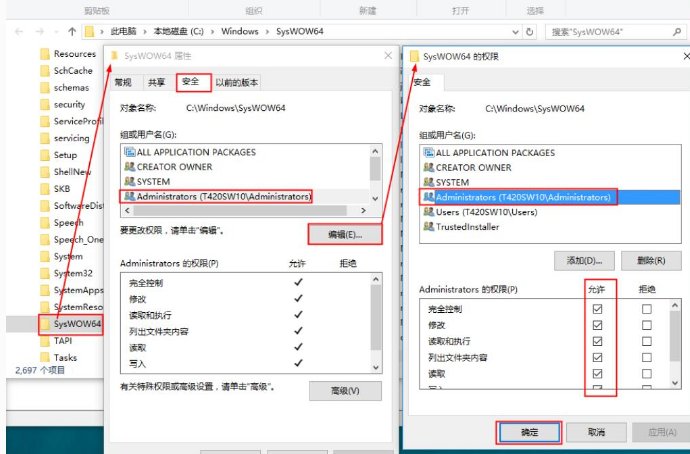This screenshot has width=690, height=454.
Task: Click the schemas folder icon
Action: 44,88
